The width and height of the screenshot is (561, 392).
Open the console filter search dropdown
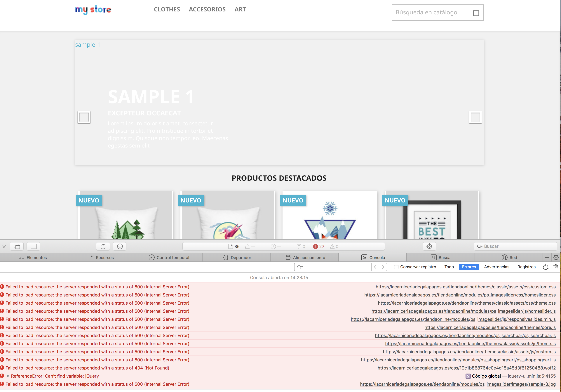300,267
